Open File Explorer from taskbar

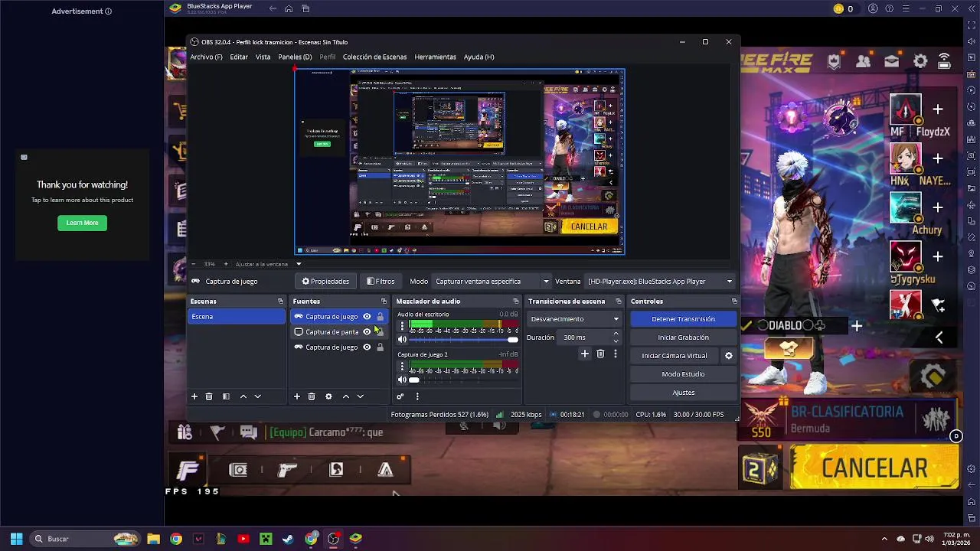coord(153,539)
